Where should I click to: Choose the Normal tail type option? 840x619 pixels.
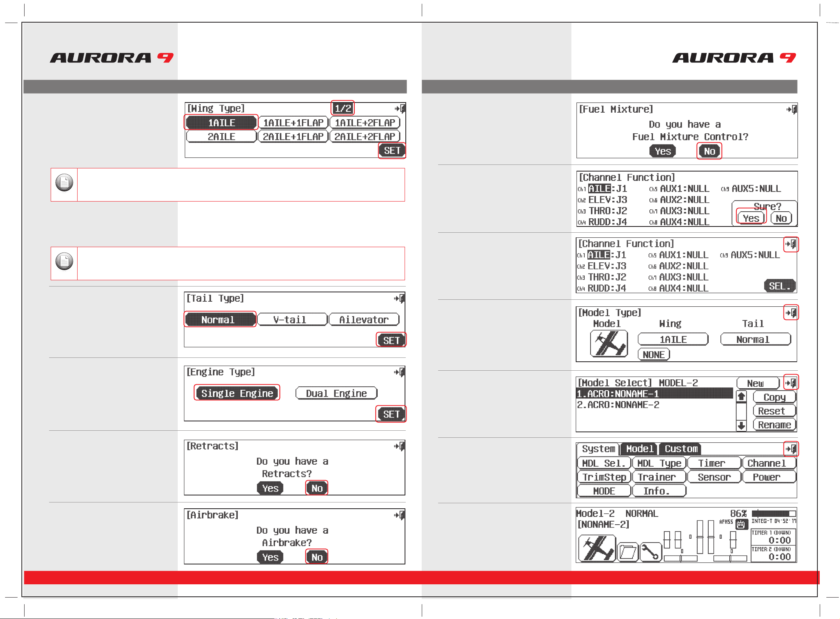pyautogui.click(x=220, y=320)
